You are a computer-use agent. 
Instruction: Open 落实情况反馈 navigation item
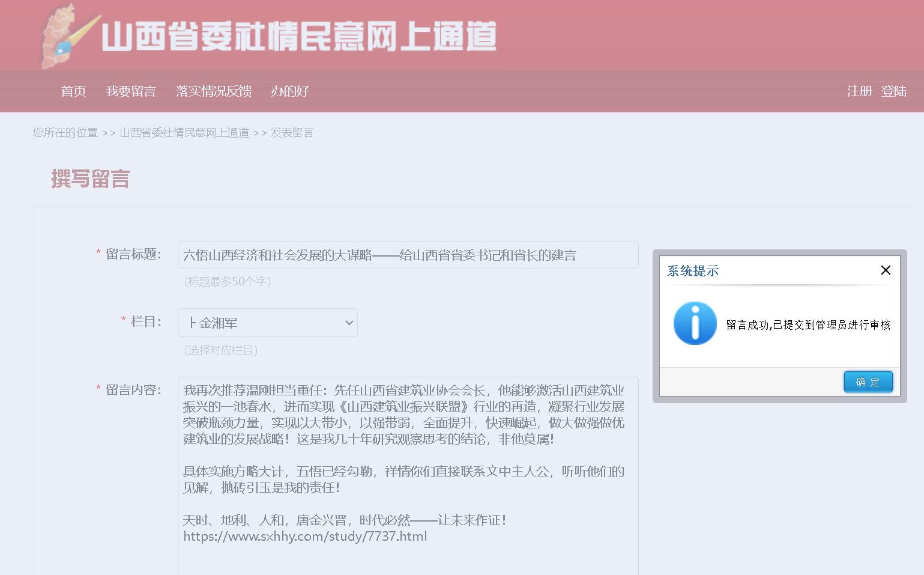click(214, 91)
